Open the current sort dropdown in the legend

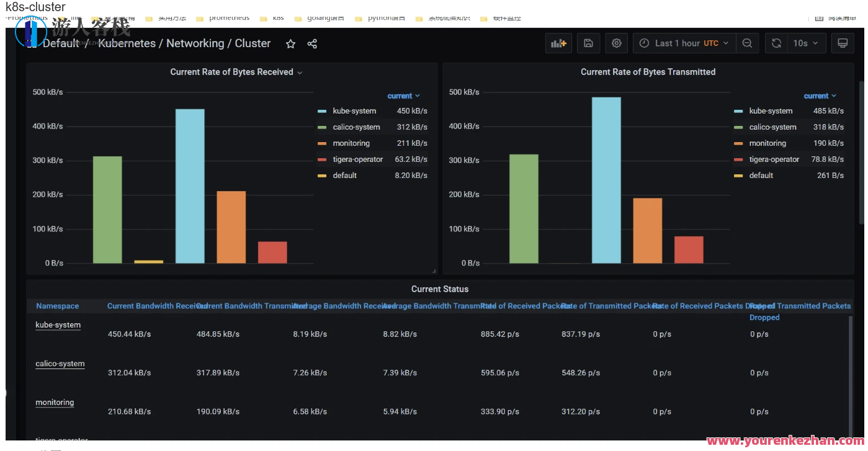(x=403, y=96)
